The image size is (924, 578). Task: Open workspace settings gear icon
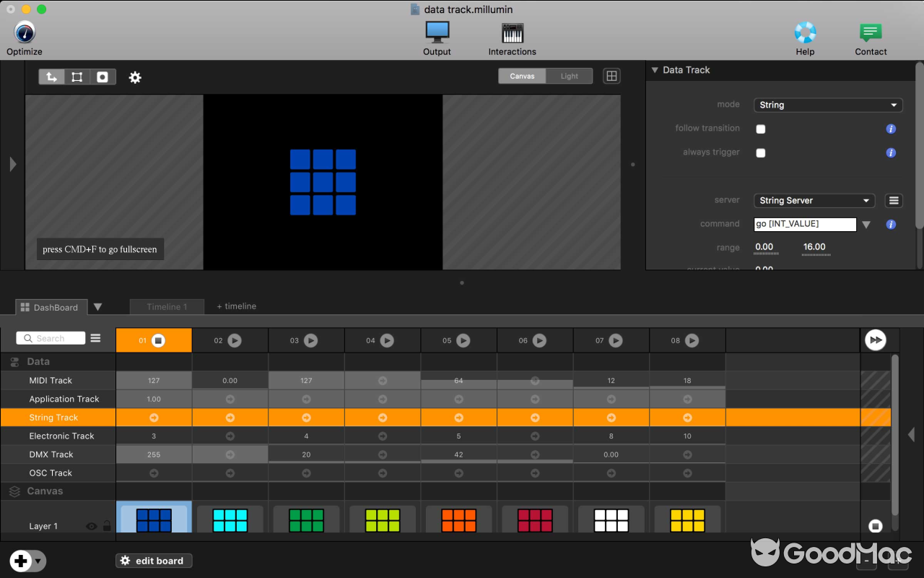click(x=135, y=77)
